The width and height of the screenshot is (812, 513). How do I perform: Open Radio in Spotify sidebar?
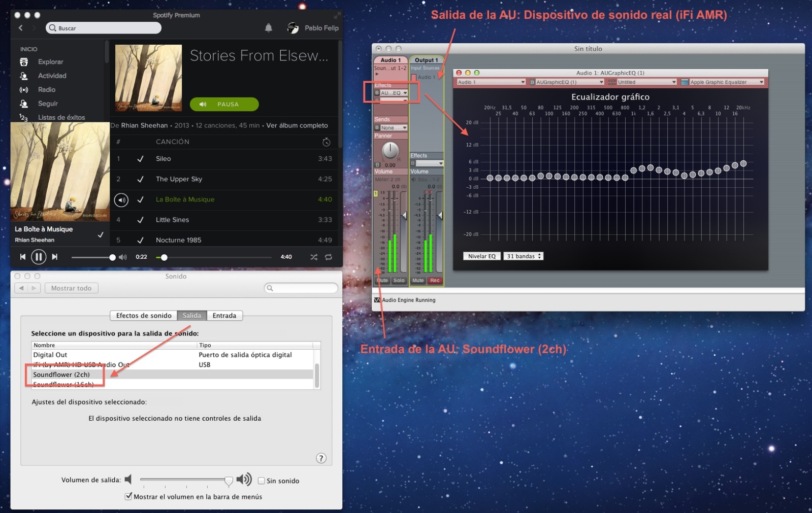(47, 89)
